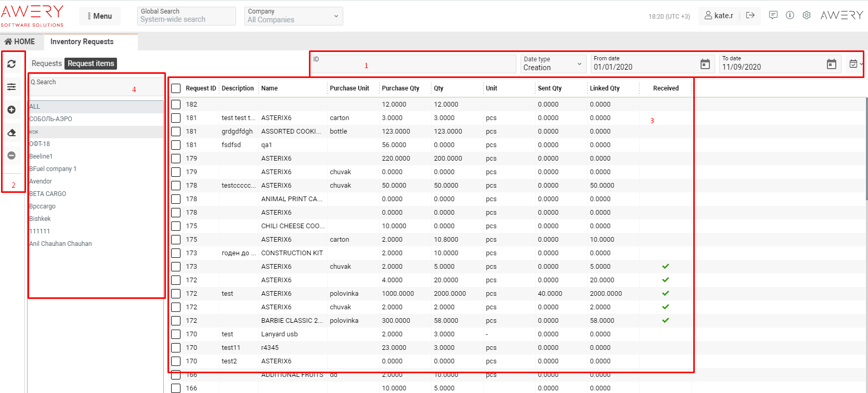Open the To date calendar picker

pos(831,64)
